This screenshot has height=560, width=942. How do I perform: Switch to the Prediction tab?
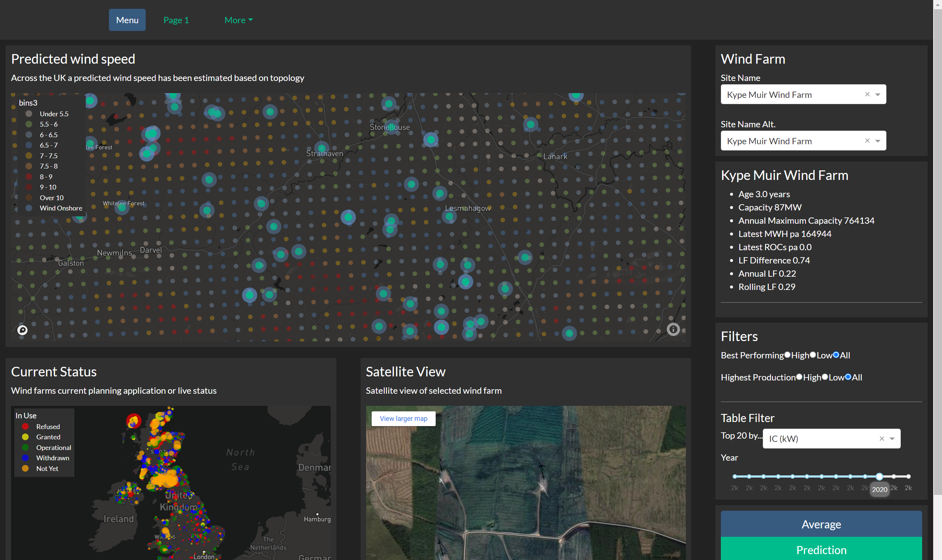[821, 550]
